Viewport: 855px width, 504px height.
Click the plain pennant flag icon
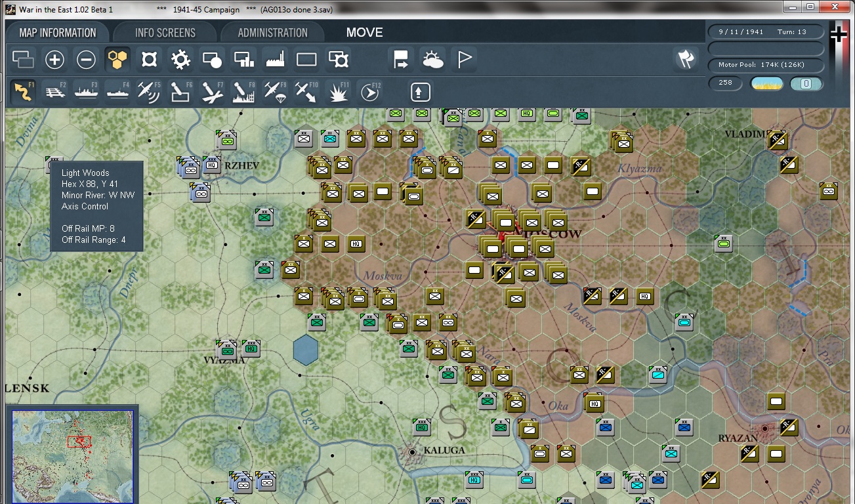tap(464, 60)
